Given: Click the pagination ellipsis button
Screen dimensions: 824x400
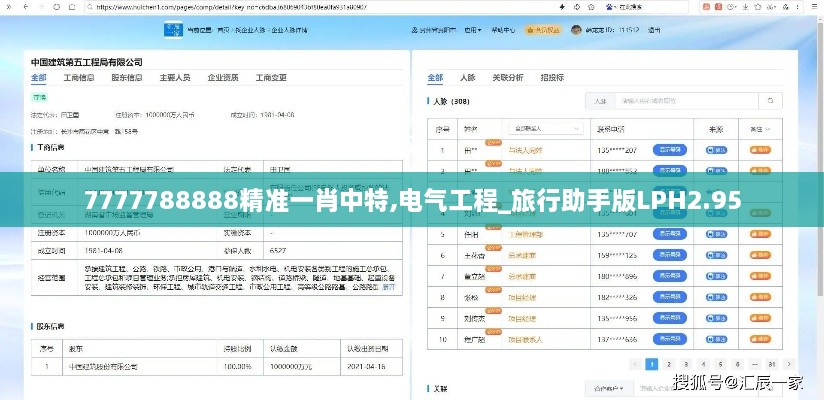Looking at the screenshot, I should point(755,364).
